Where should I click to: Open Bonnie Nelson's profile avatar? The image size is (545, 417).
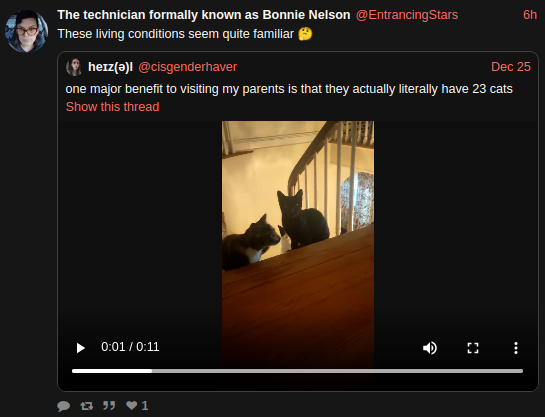(26, 31)
